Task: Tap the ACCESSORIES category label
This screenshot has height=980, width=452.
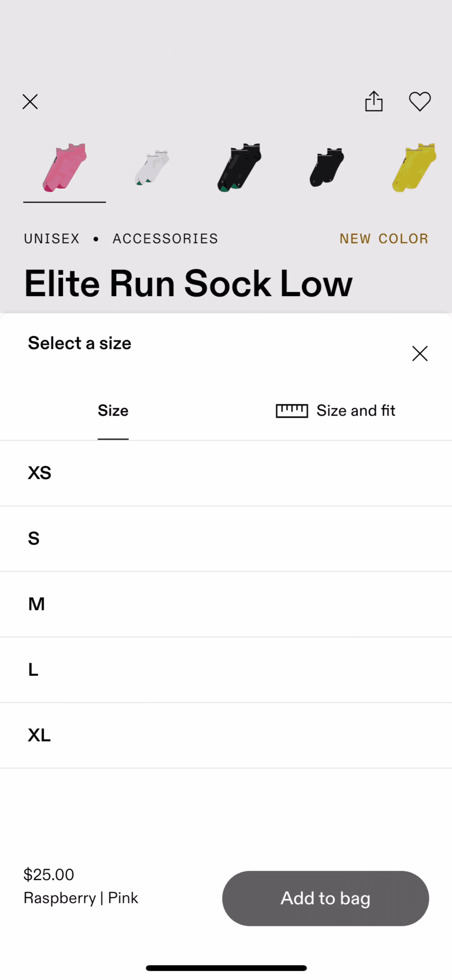Action: [165, 238]
